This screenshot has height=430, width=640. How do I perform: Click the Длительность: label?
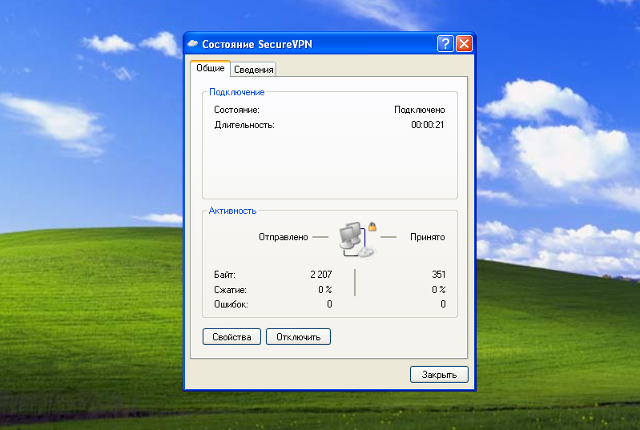pos(244,125)
